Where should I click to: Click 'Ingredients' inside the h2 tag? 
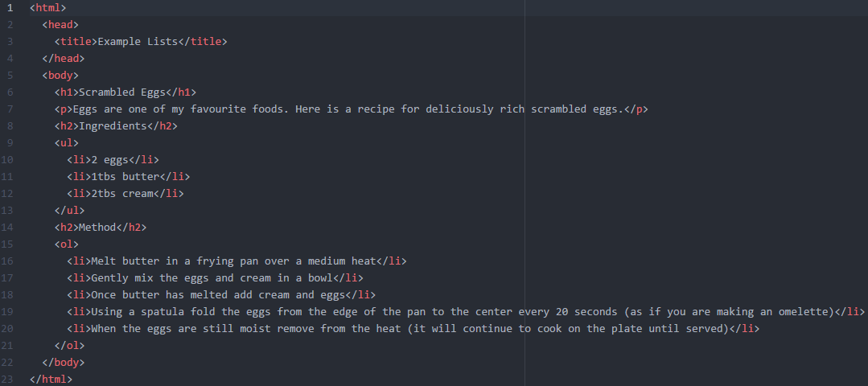coord(113,126)
